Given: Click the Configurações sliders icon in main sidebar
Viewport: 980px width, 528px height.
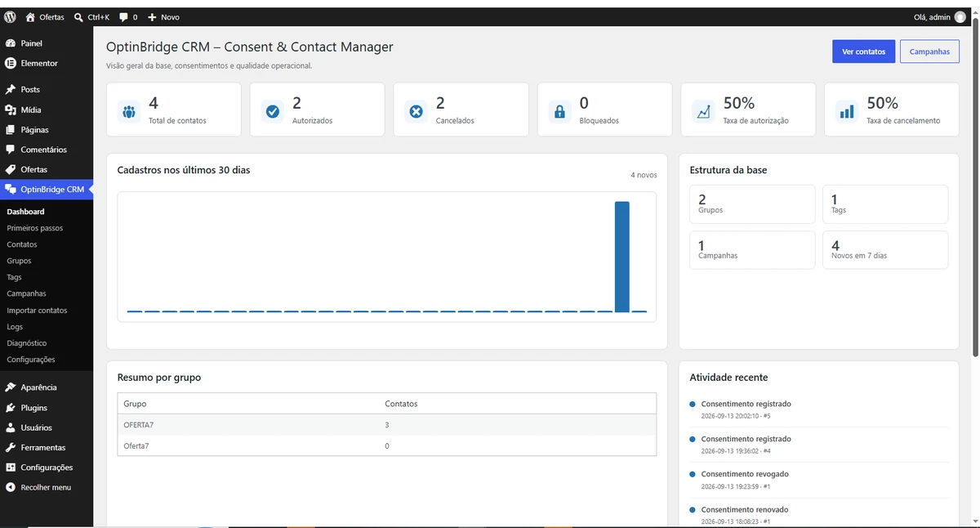Looking at the screenshot, I should (11, 468).
